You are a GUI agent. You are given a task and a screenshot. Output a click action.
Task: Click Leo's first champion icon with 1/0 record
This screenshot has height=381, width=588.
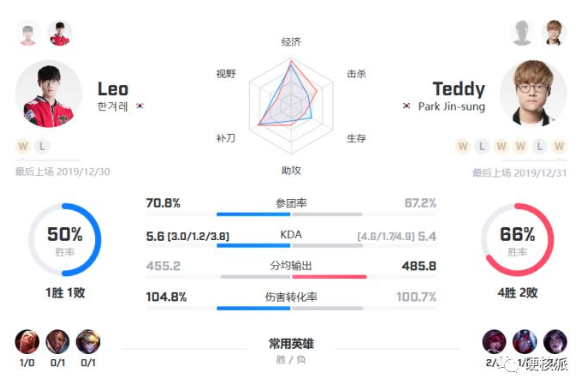(x=27, y=342)
